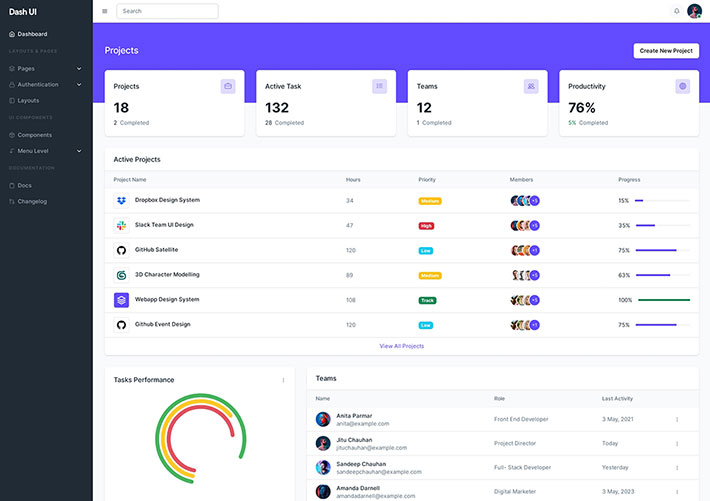Open the Components sidebar item
The image size is (710, 501).
click(x=34, y=135)
